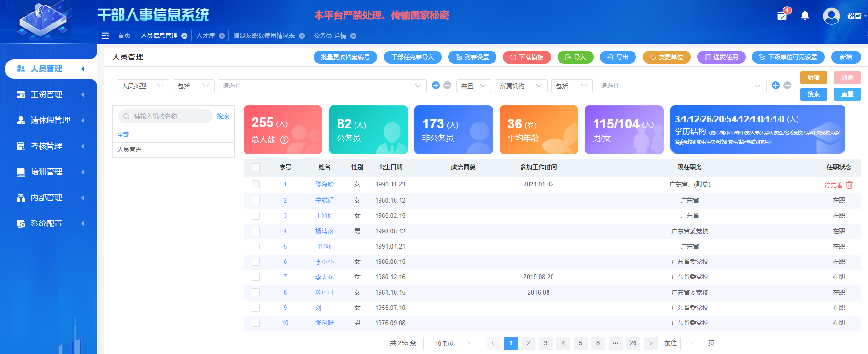This screenshot has height=354, width=868.
Task: Open second 请选择 value dropdown
Action: click(681, 86)
